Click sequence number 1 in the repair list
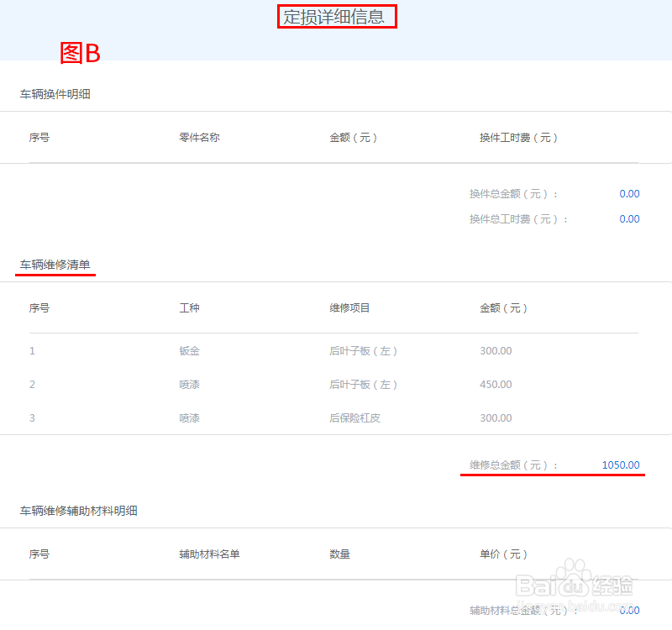The height and width of the screenshot is (630, 672). (32, 351)
